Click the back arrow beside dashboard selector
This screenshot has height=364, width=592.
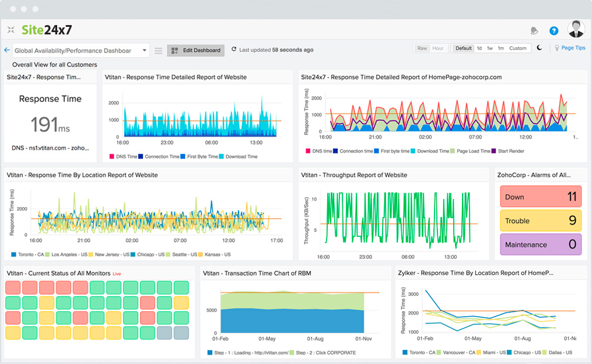click(x=6, y=50)
